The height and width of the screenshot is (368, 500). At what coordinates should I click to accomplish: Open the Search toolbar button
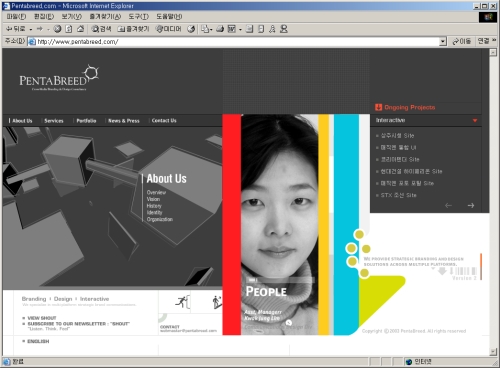[x=101, y=29]
